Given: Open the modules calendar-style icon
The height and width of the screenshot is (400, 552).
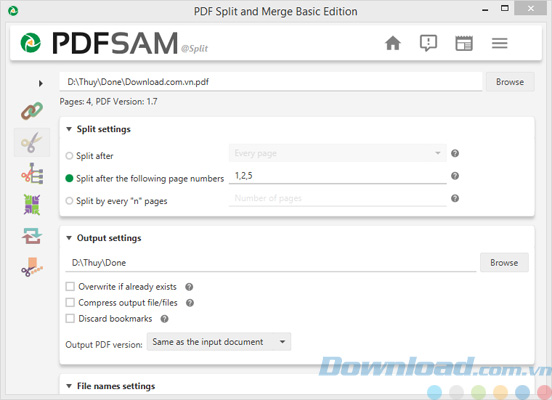Looking at the screenshot, I should [464, 43].
